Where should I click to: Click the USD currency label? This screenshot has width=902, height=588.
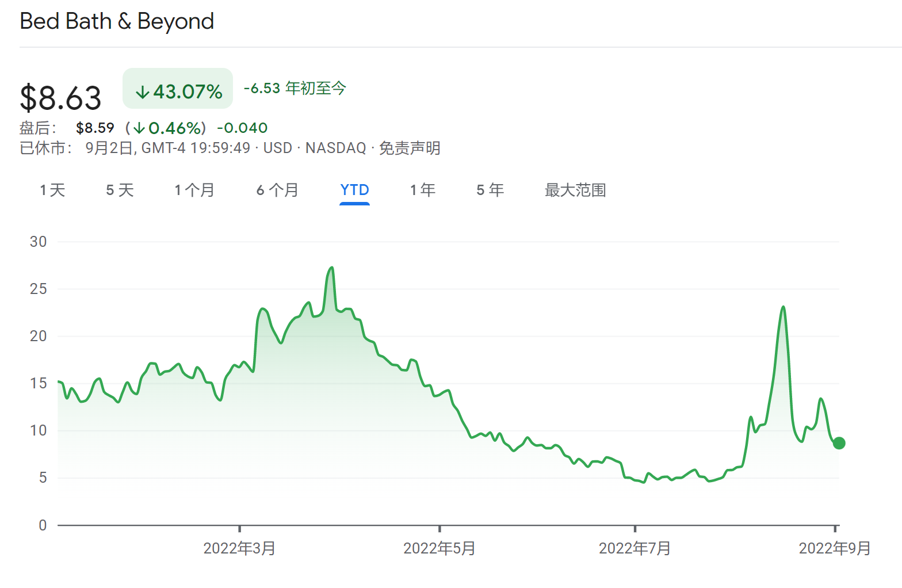coord(278,148)
